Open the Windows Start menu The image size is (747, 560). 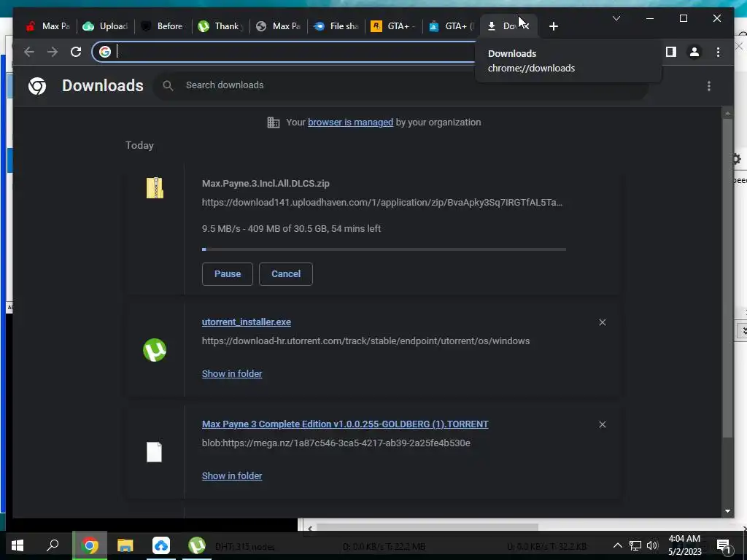[x=18, y=545]
